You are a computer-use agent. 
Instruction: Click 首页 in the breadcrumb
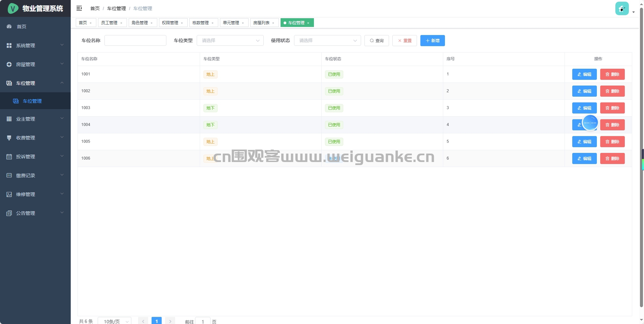point(95,8)
